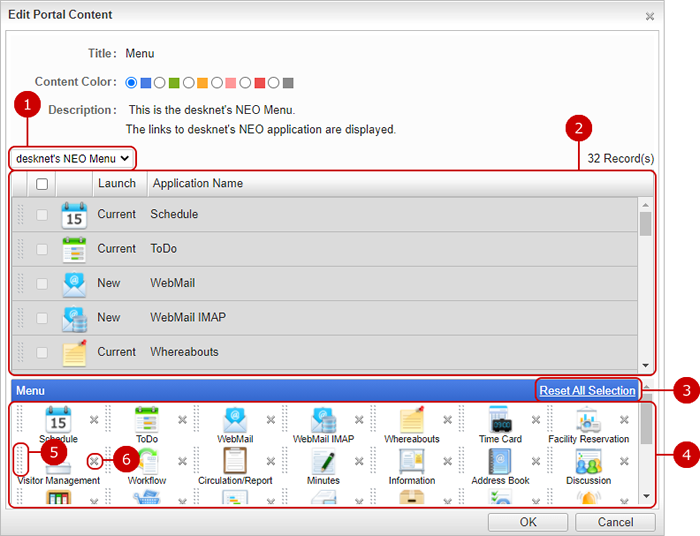Screen dimensions: 700x536
Task: Tick the select-all checkbox in table header
Action: coord(42,184)
